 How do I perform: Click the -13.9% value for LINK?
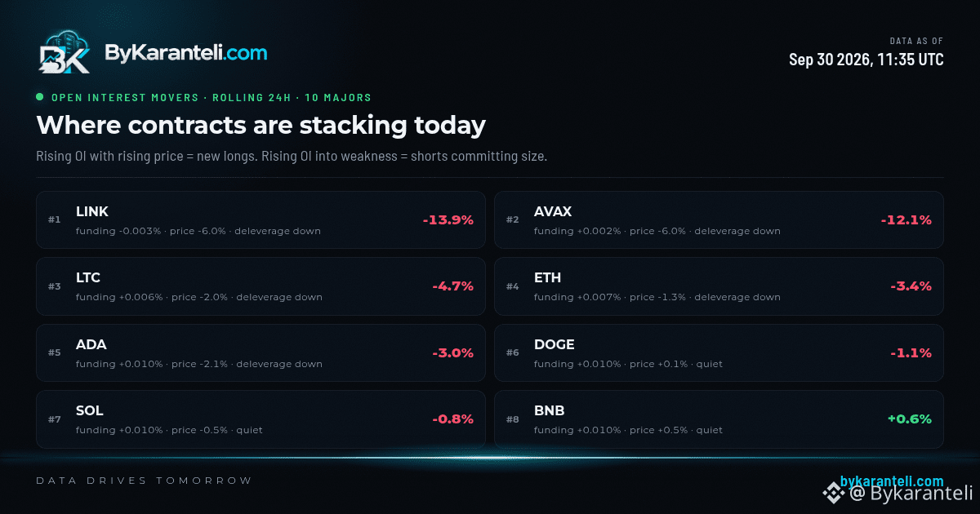448,220
